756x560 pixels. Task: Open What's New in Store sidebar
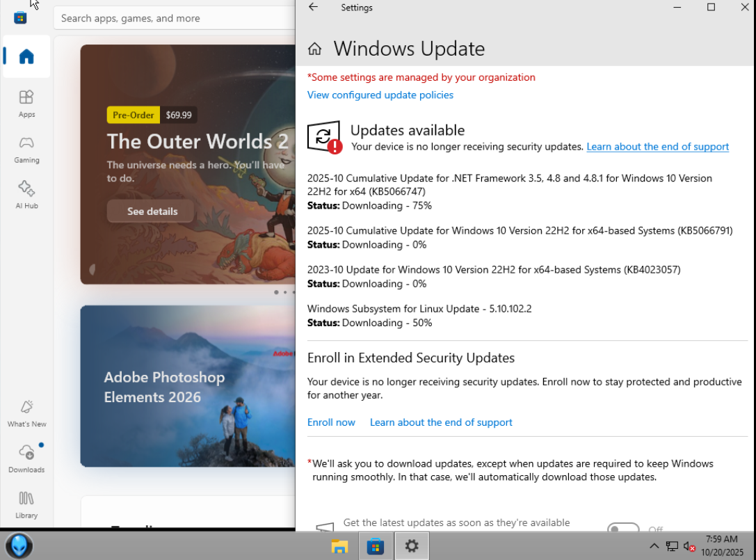pos(26,413)
